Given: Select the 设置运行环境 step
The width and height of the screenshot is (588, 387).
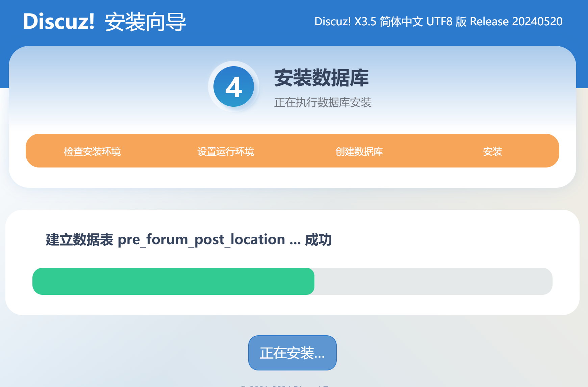Looking at the screenshot, I should tap(226, 151).
